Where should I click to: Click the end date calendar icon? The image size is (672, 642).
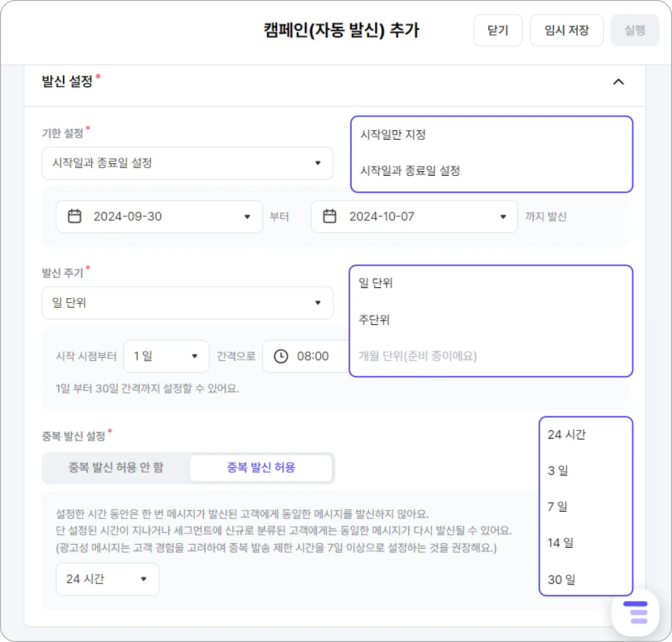click(330, 216)
